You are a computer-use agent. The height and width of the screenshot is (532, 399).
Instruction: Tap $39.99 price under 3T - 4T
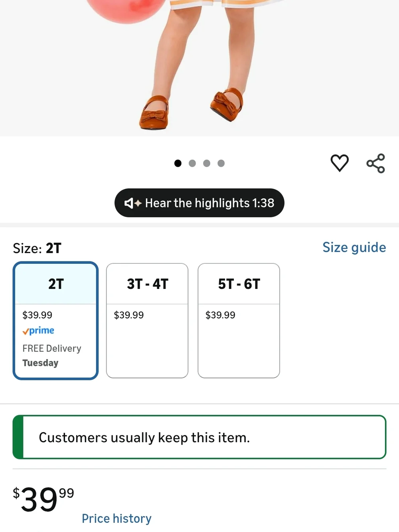coord(129,315)
